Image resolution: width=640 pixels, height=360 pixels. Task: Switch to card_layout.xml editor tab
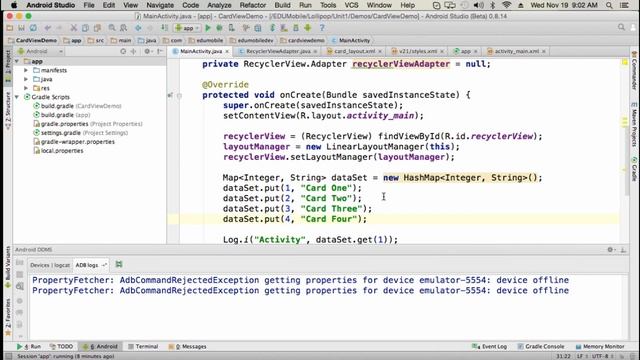[x=354, y=51]
